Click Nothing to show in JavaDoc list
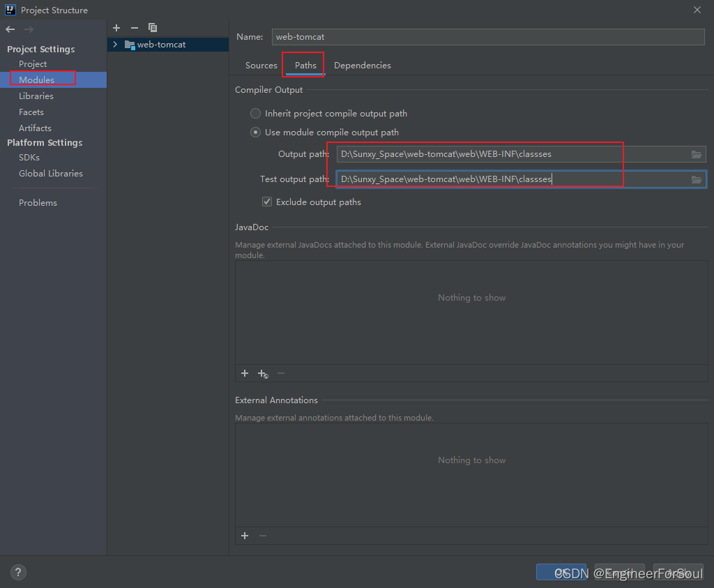The width and height of the screenshot is (714, 588). point(472,298)
